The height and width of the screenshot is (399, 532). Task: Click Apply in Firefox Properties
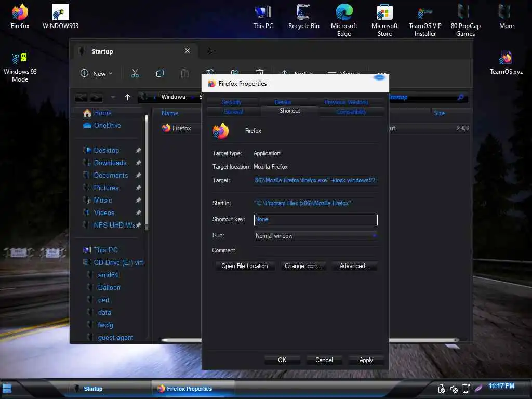tap(366, 360)
